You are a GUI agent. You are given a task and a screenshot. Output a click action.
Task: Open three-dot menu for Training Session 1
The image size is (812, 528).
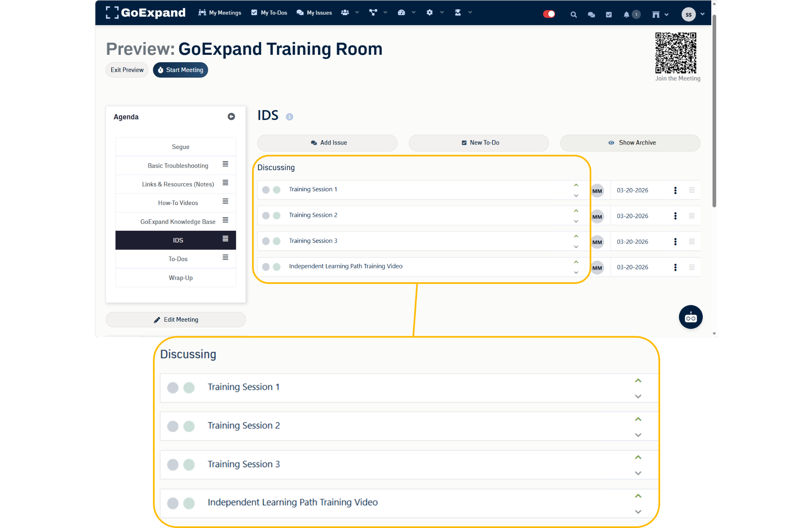point(675,190)
